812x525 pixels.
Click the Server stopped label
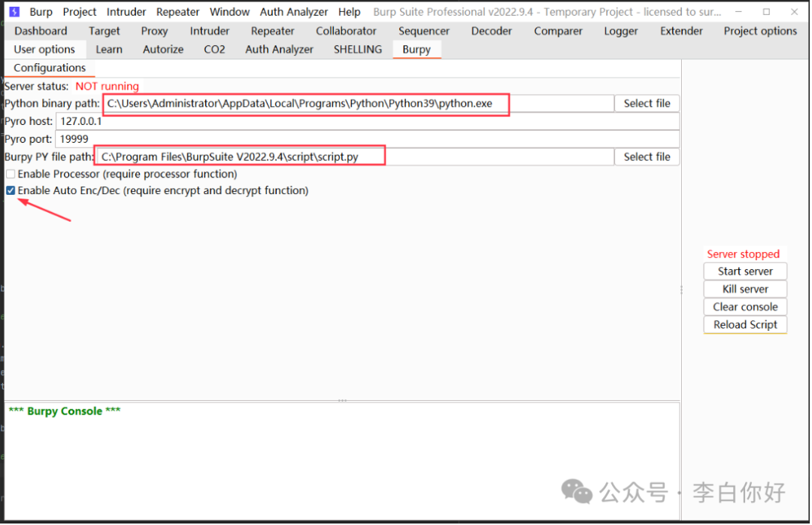pyautogui.click(x=743, y=254)
